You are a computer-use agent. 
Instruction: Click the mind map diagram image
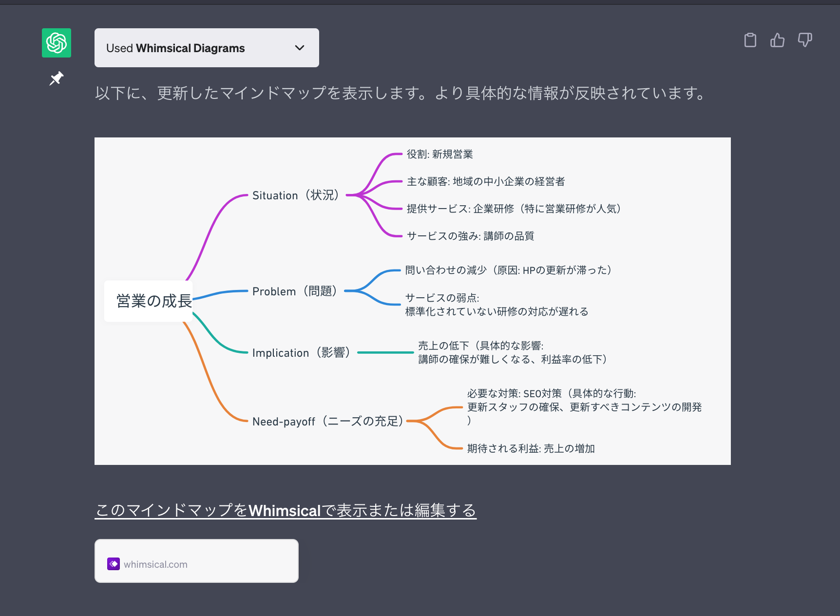[x=413, y=301]
